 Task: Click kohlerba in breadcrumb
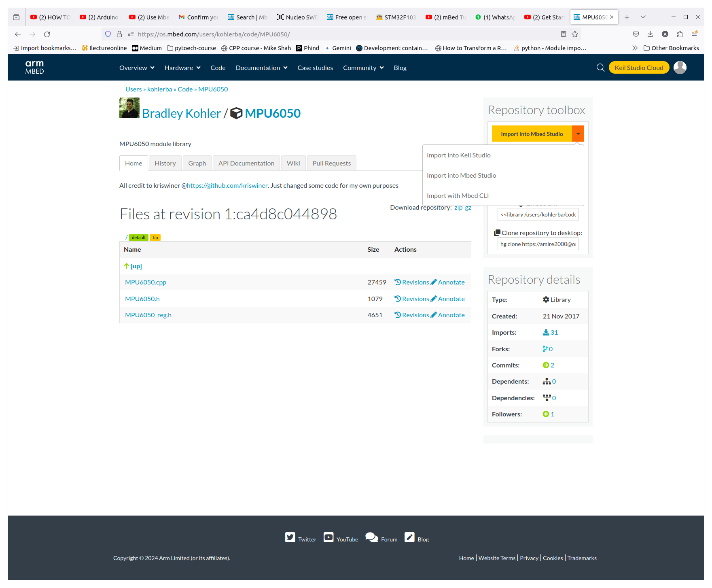pyautogui.click(x=160, y=89)
